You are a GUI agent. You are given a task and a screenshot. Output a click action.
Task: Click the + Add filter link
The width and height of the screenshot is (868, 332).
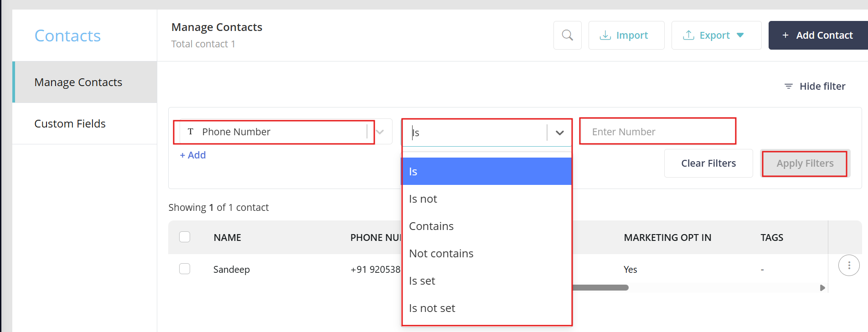tap(193, 155)
